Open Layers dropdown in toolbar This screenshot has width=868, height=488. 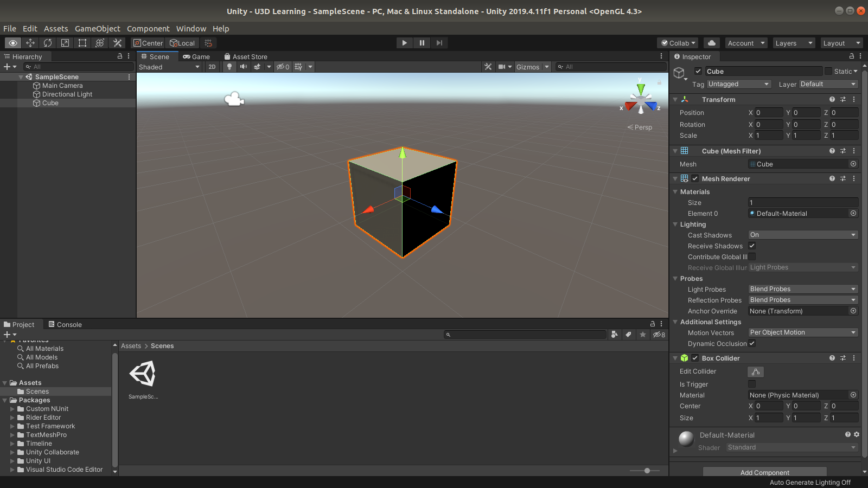(794, 43)
